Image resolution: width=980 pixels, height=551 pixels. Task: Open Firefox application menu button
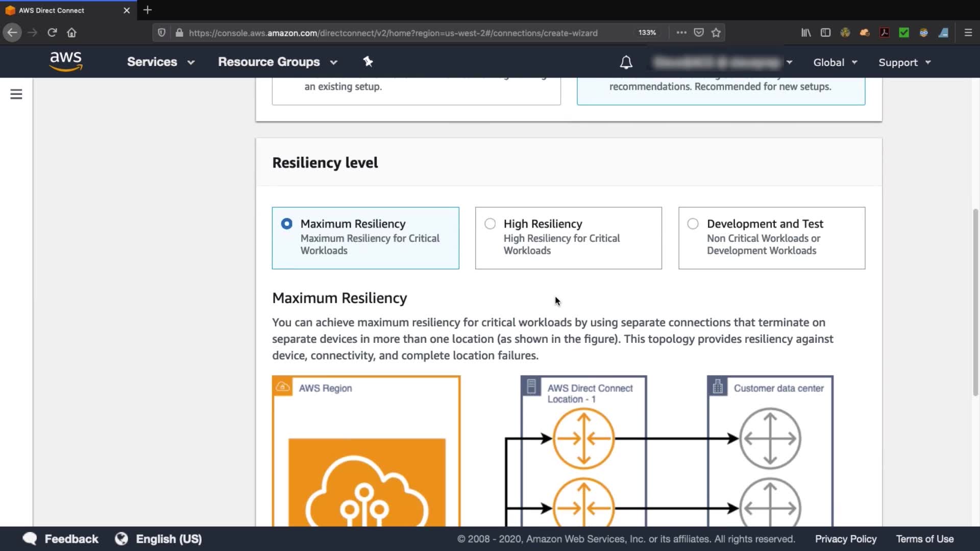(x=968, y=33)
